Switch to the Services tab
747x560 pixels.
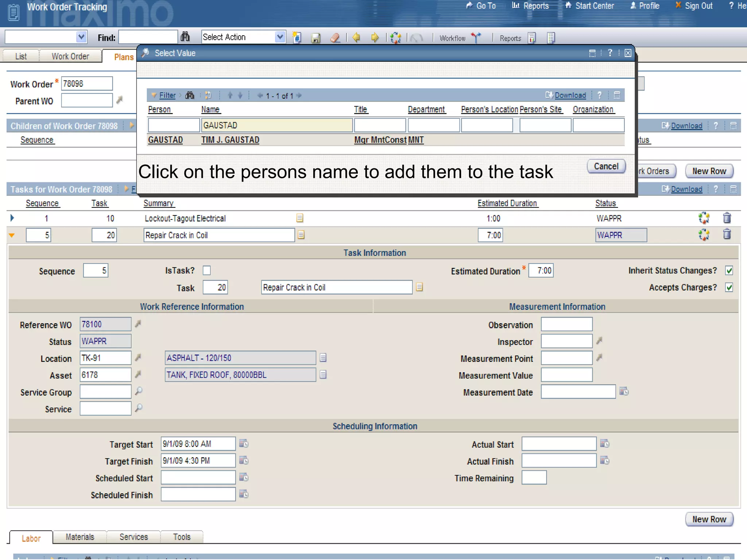pyautogui.click(x=134, y=537)
